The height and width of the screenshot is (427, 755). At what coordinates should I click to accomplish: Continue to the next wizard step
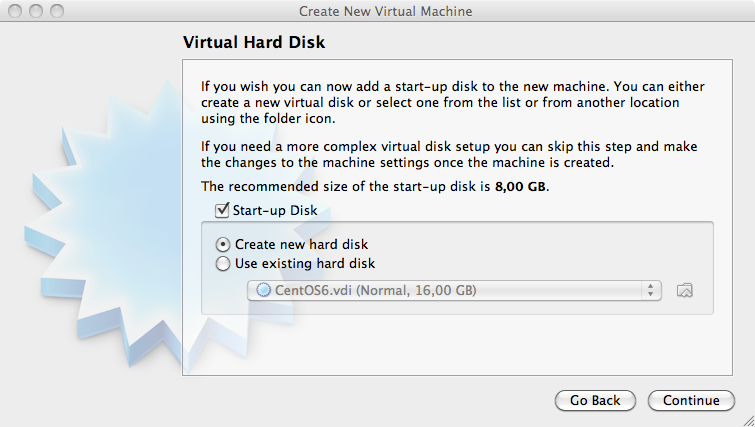coord(691,401)
